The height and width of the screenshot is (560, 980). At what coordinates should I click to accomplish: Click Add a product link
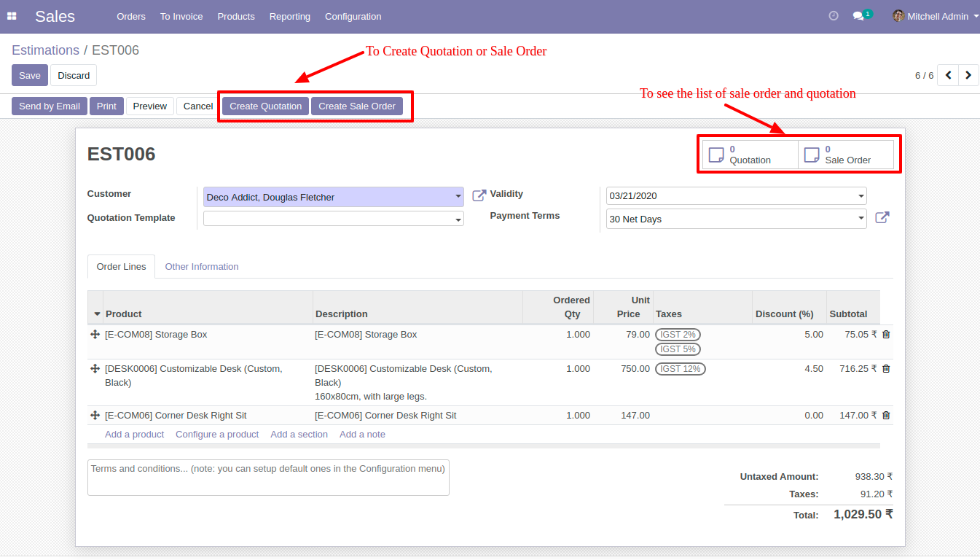135,435
